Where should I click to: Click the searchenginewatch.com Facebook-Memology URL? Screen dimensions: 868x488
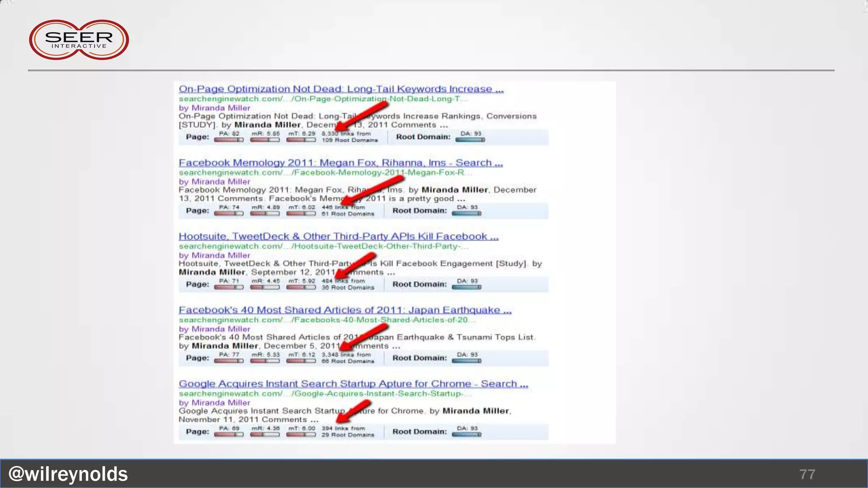[x=325, y=172]
